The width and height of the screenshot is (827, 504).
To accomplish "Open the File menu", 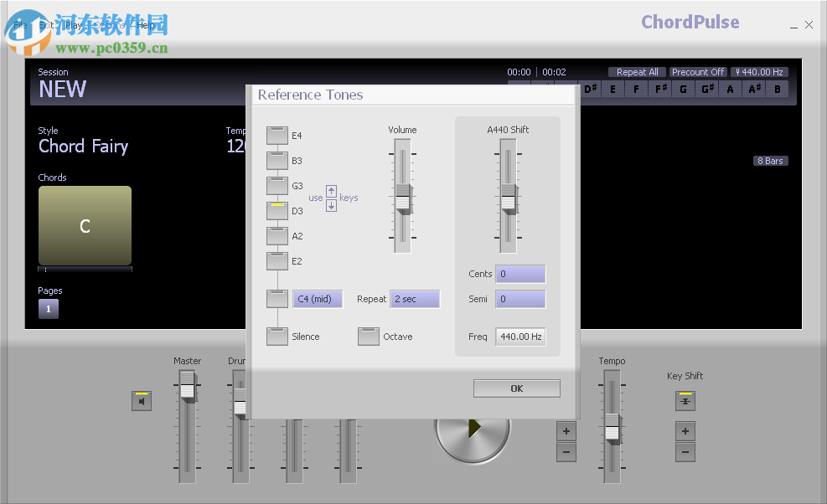I will pyautogui.click(x=18, y=24).
